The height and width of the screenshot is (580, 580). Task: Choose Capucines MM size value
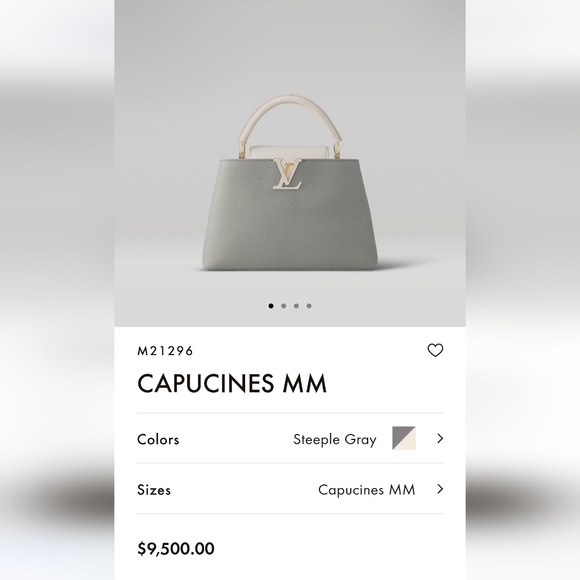367,490
